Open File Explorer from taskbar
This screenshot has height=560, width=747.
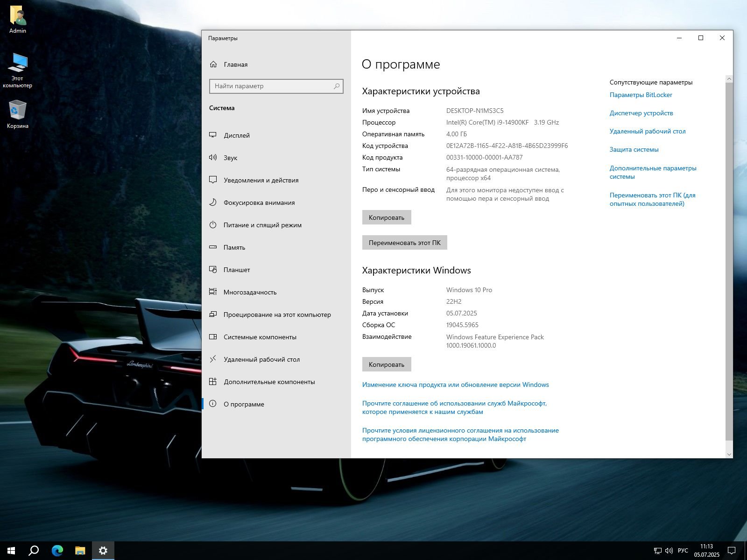pyautogui.click(x=80, y=551)
